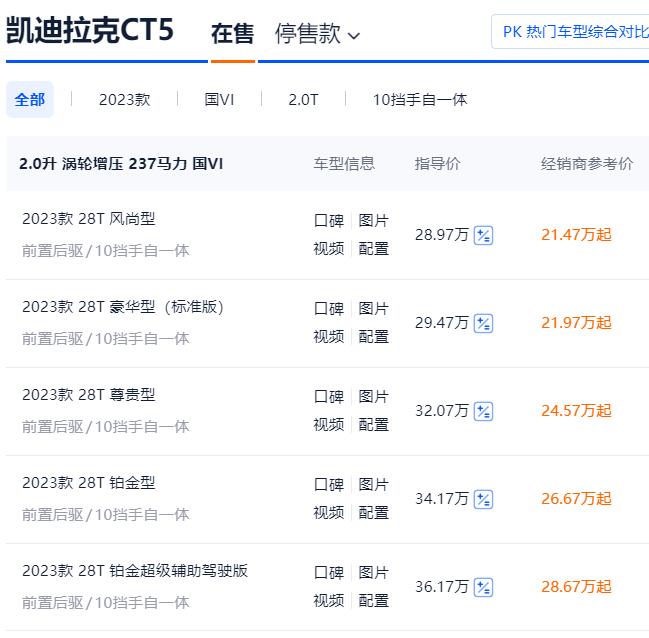Filter by 10挡手自一体 transmission
Image resolution: width=649 pixels, height=638 pixels.
(x=420, y=100)
